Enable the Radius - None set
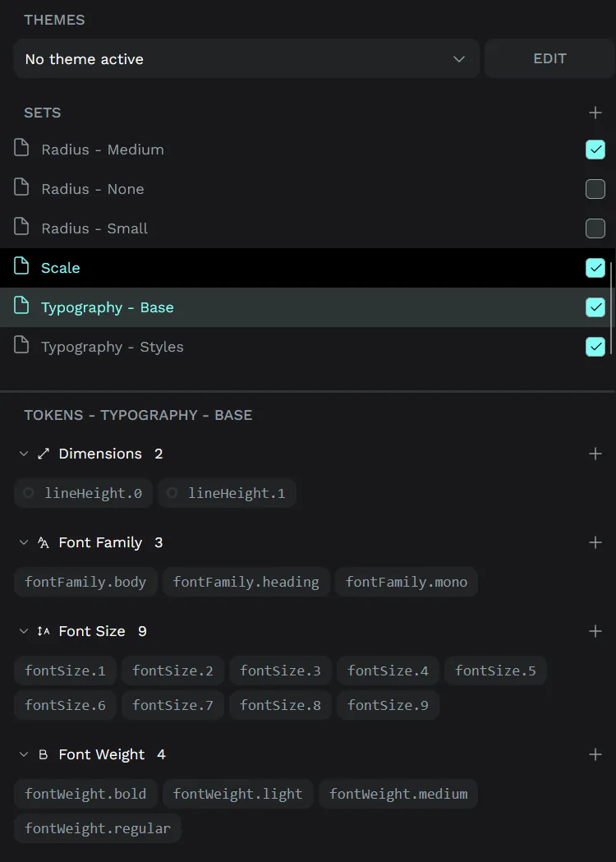This screenshot has height=862, width=616. click(x=595, y=189)
